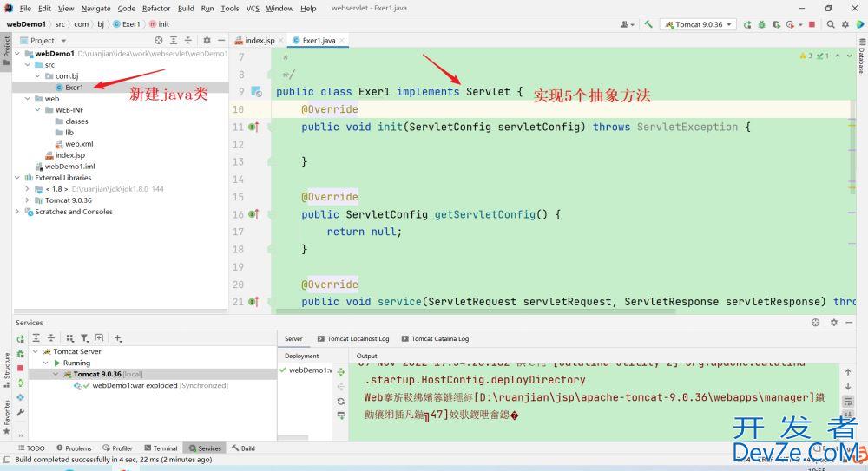Open the Profiler tool window
The width and height of the screenshot is (868, 471).
(x=117, y=448)
